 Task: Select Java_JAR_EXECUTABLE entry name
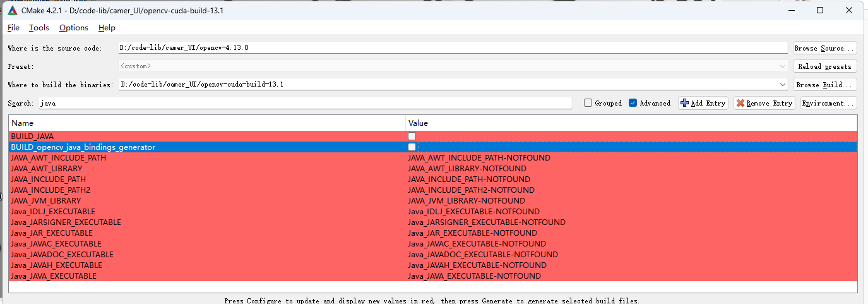coord(52,233)
